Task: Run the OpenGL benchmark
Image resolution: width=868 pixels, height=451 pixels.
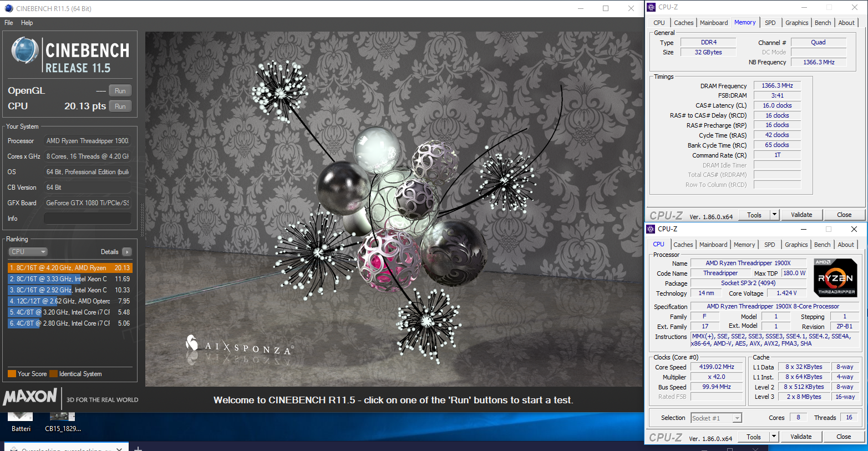Action: pyautogui.click(x=120, y=91)
